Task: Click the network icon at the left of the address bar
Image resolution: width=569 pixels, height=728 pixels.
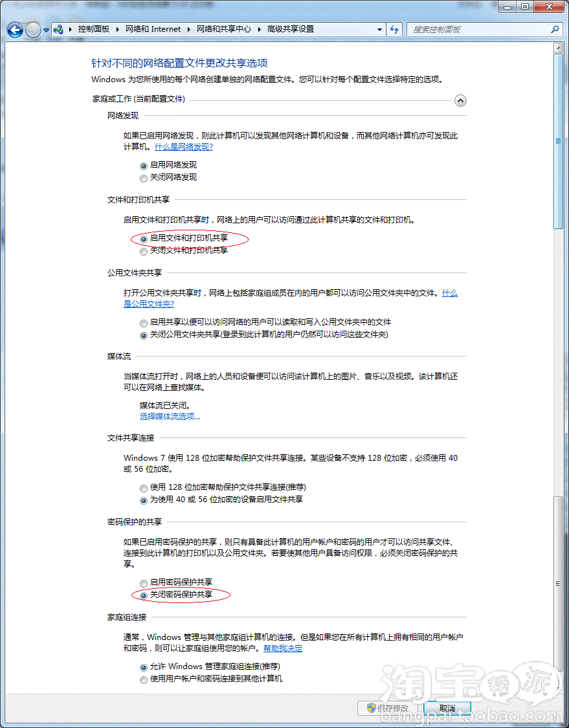Action: click(58, 29)
